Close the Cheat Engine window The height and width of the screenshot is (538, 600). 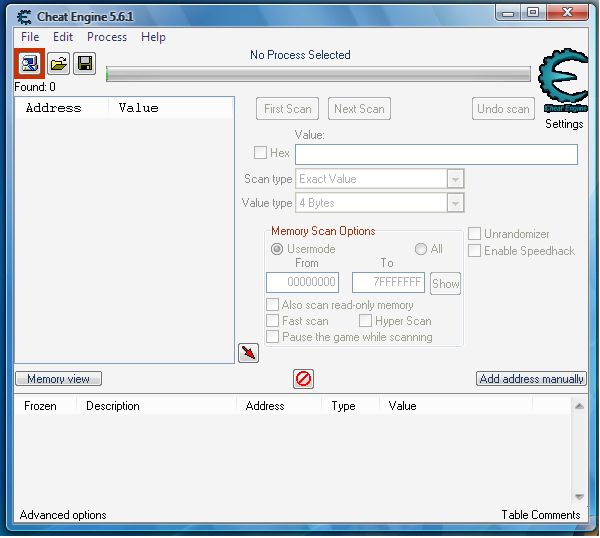point(567,13)
